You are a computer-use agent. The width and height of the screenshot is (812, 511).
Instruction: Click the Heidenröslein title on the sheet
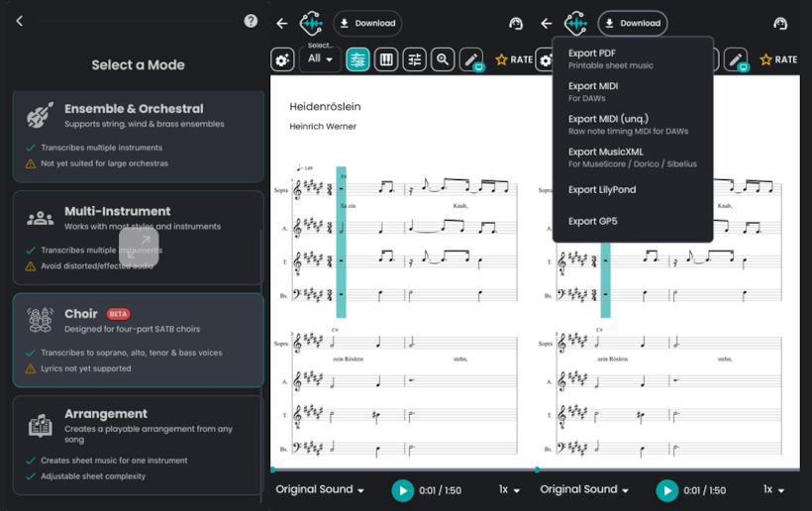coord(325,107)
